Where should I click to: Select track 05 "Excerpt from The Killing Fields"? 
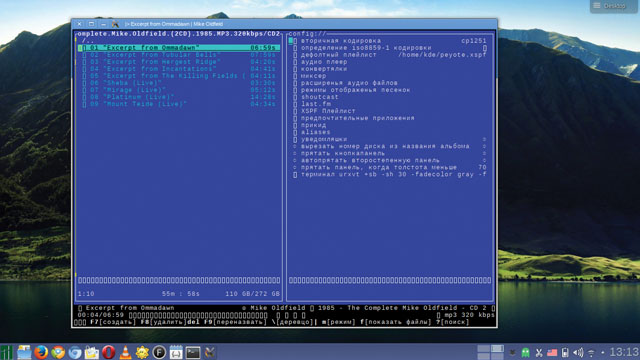[x=179, y=76]
